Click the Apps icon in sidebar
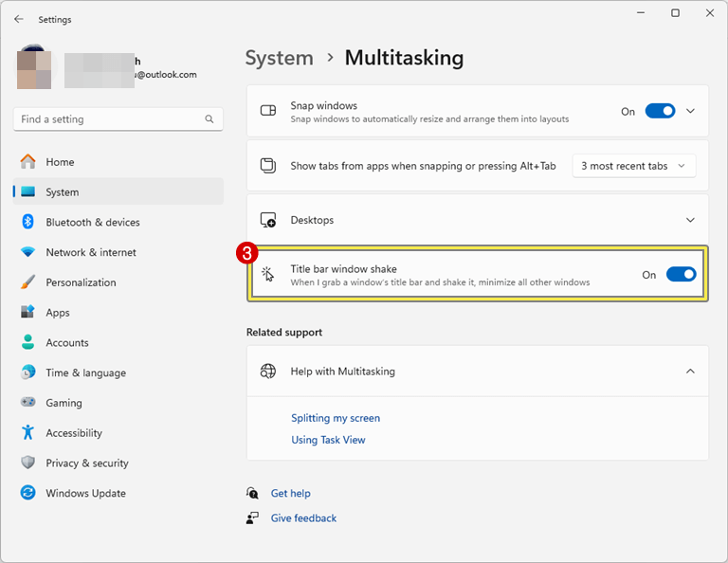The height and width of the screenshot is (563, 728). coord(27,312)
